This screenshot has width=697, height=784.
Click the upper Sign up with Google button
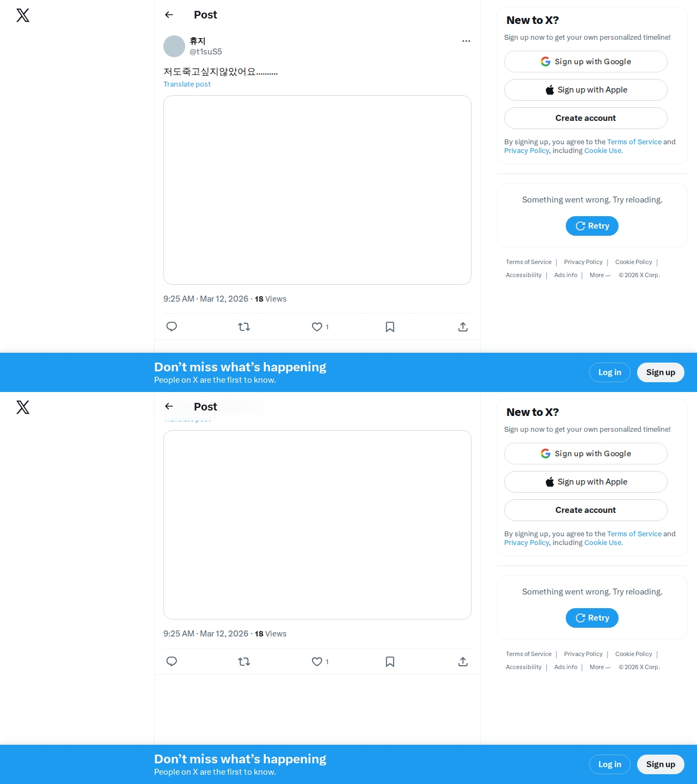[x=586, y=62]
